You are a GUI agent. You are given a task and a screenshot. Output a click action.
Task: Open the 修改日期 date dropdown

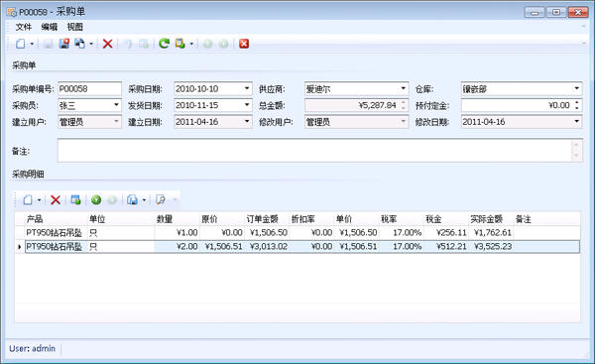pos(577,122)
